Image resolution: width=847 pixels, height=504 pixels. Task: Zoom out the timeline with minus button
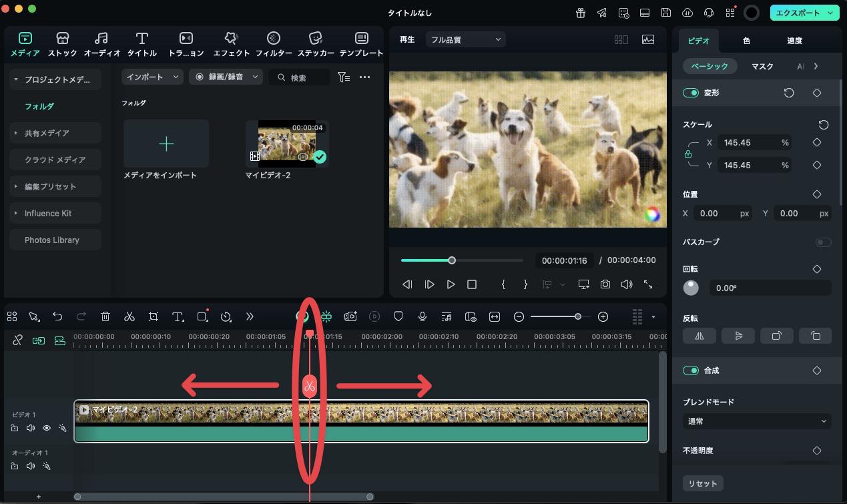[519, 316]
